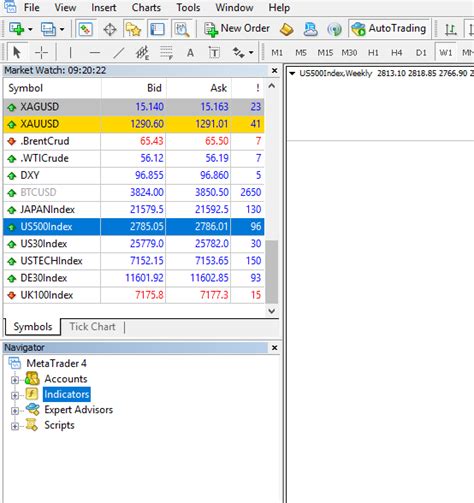Screen dimensions: 474x503
Task: Switch to M5 timeframe
Action: pos(301,53)
